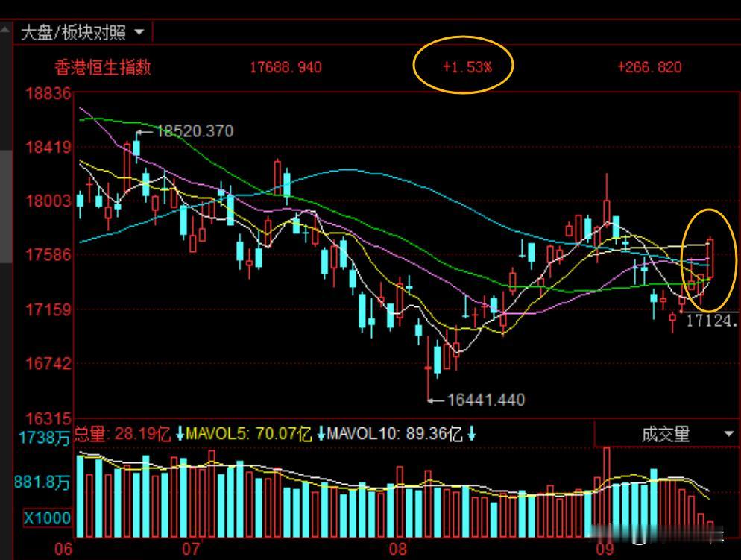The height and width of the screenshot is (560, 741).
Task: Click the 08 month marker on the time axis
Action: pyautogui.click(x=397, y=549)
